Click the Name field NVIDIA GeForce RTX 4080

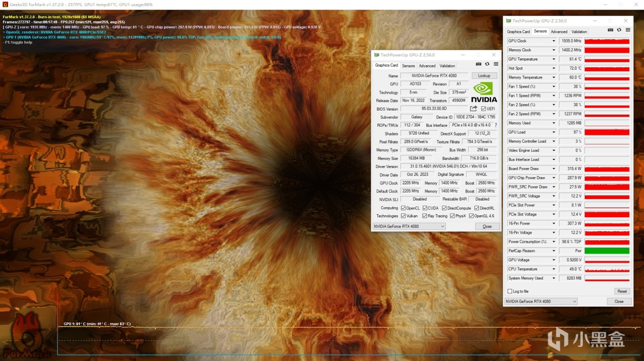coord(434,76)
